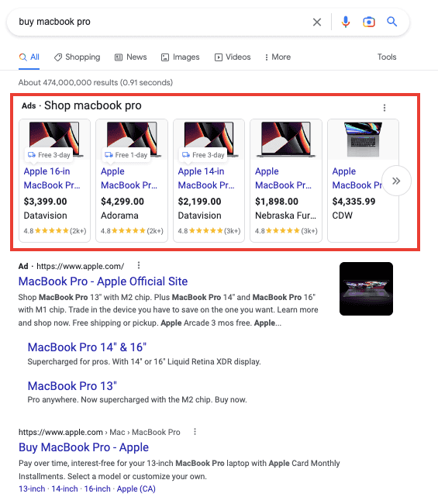
Task: Switch to the Shopping tab
Action: point(78,57)
